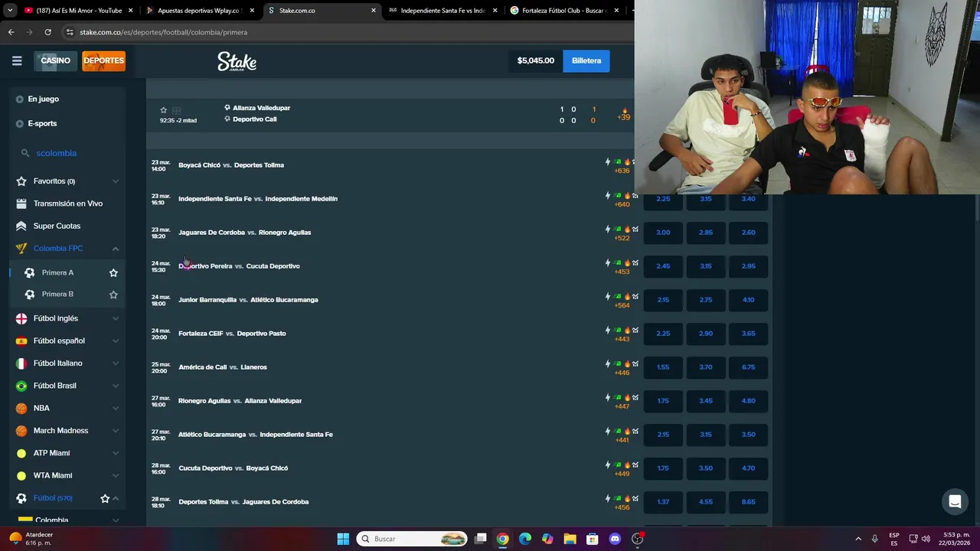The image size is (980, 551).
Task: Switch to the Deportes tab
Action: [103, 60]
